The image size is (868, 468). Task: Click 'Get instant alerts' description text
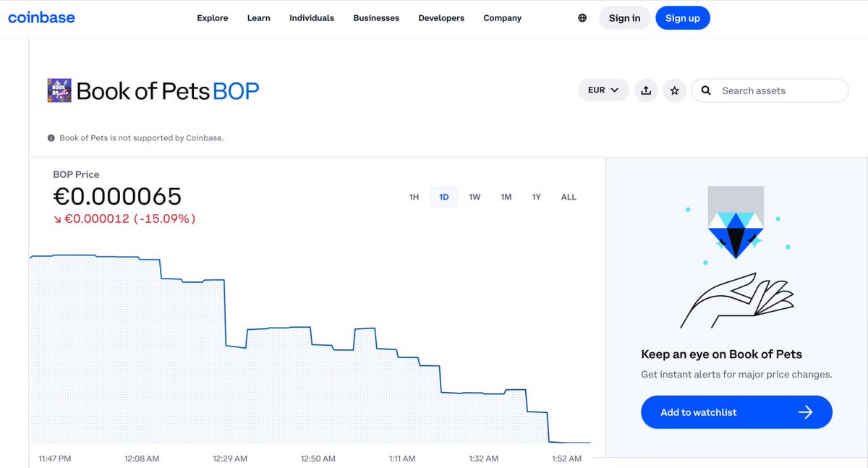point(736,375)
